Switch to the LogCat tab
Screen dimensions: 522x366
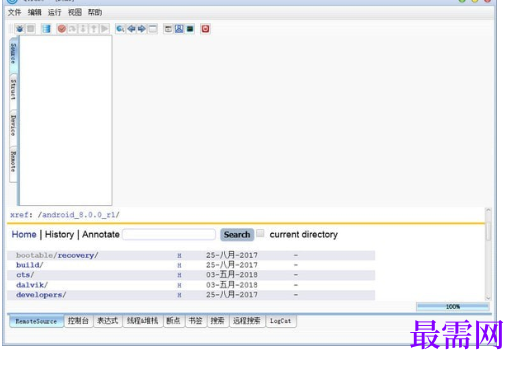click(281, 321)
